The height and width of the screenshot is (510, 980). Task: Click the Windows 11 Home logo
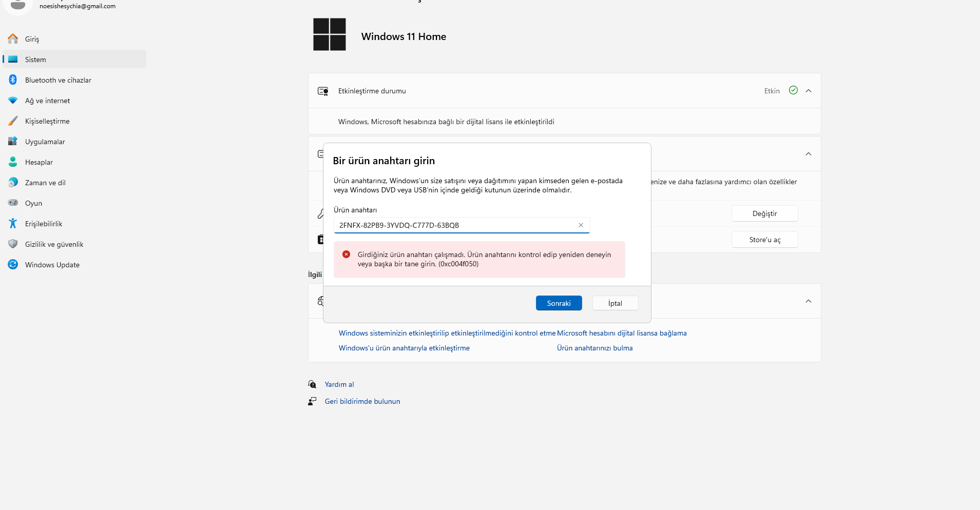click(x=330, y=34)
